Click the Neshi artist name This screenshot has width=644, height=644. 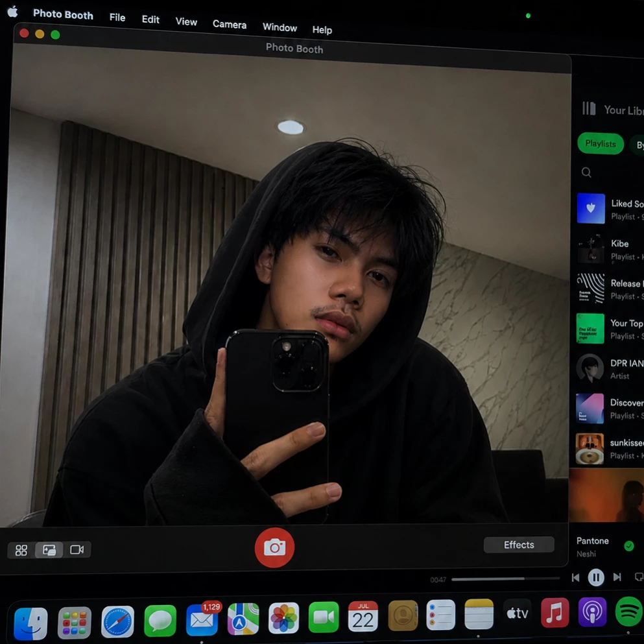[586, 554]
